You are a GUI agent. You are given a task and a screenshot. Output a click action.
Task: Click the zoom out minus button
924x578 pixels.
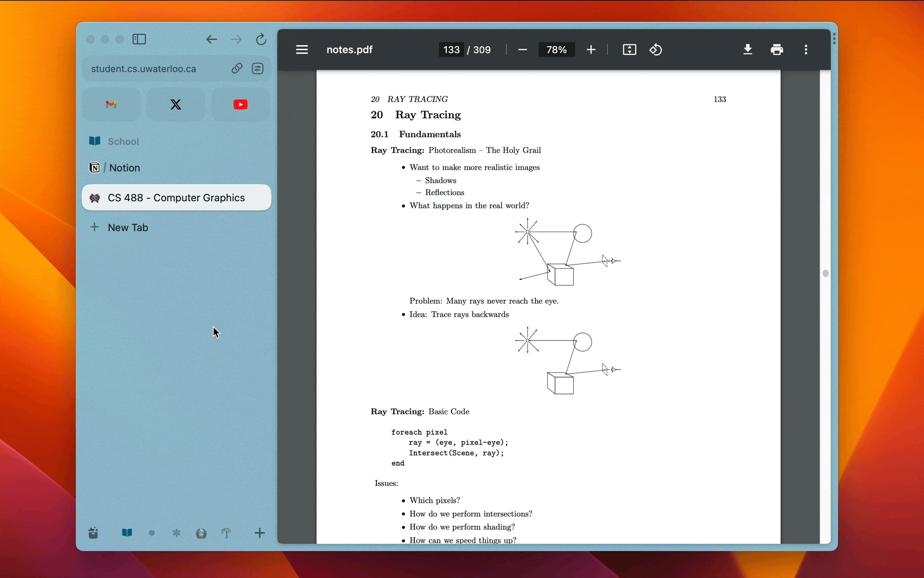[x=522, y=49]
